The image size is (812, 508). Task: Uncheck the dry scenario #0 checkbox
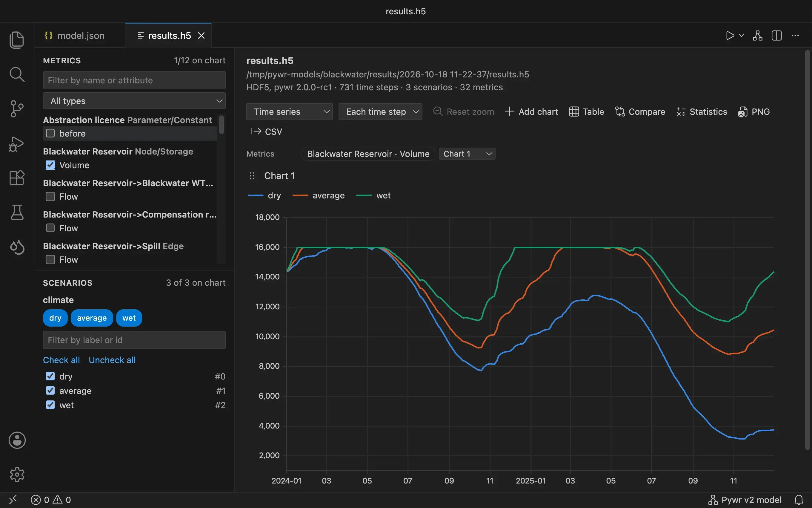click(x=50, y=376)
